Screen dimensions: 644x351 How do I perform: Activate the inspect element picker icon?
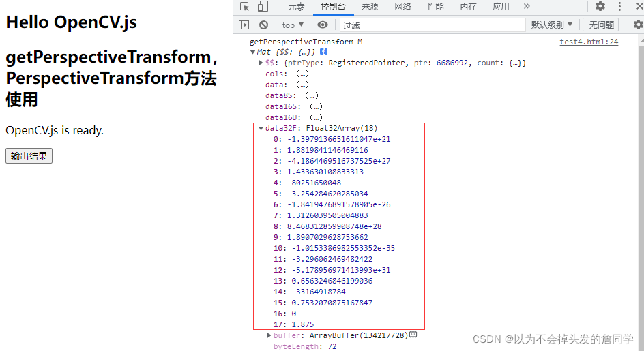(x=245, y=7)
